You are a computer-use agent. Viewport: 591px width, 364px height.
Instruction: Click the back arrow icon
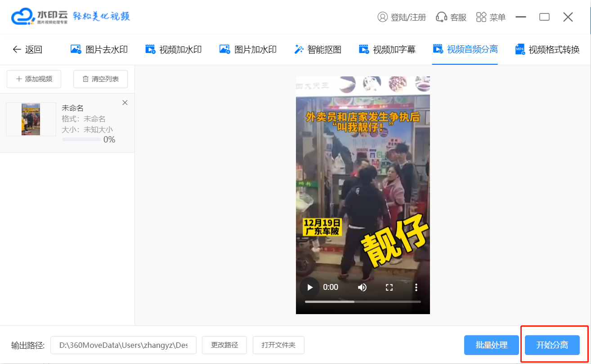point(17,49)
